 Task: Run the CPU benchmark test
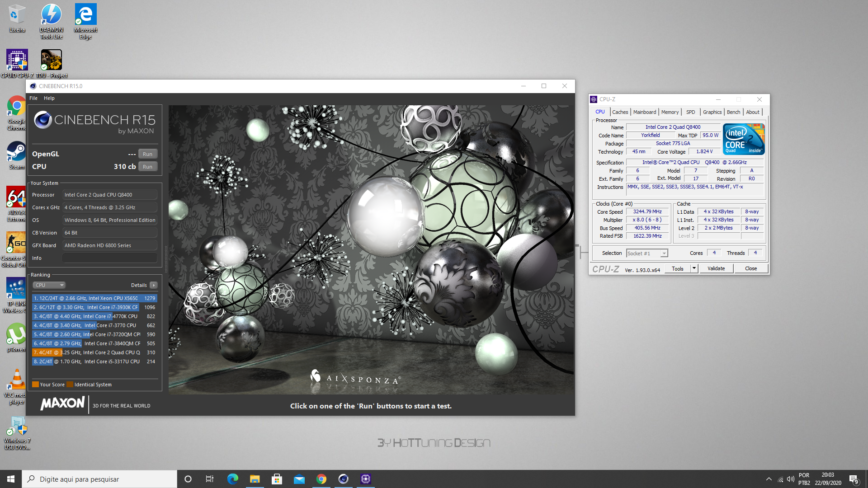pos(148,167)
